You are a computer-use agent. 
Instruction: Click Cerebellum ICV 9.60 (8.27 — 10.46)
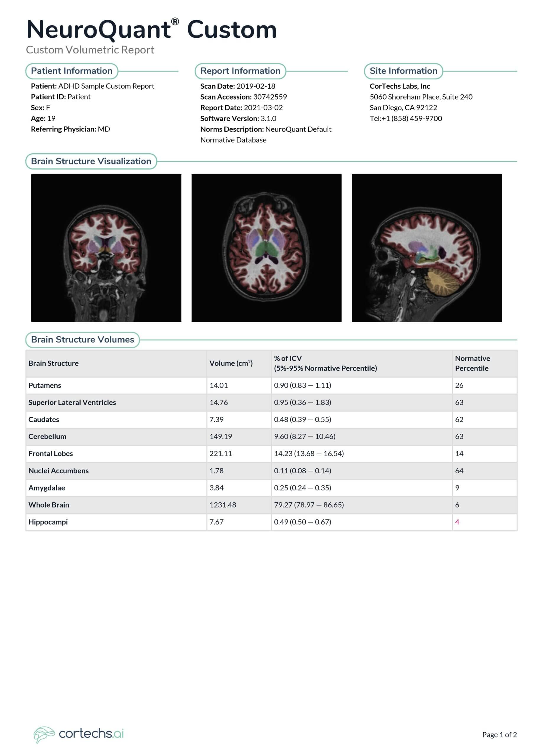[x=305, y=436]
